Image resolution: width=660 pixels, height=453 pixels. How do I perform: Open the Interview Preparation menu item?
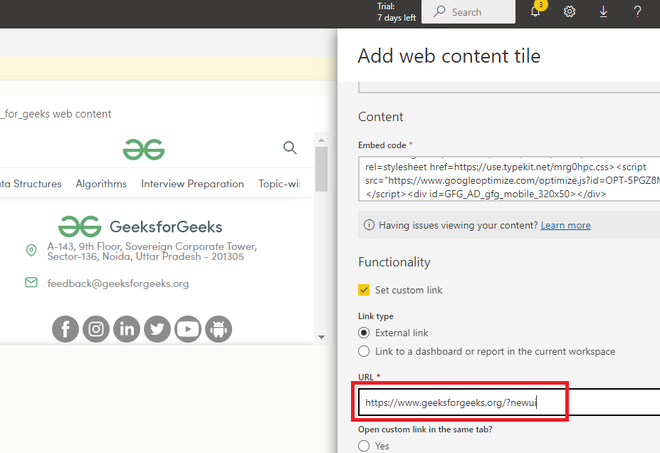192,184
